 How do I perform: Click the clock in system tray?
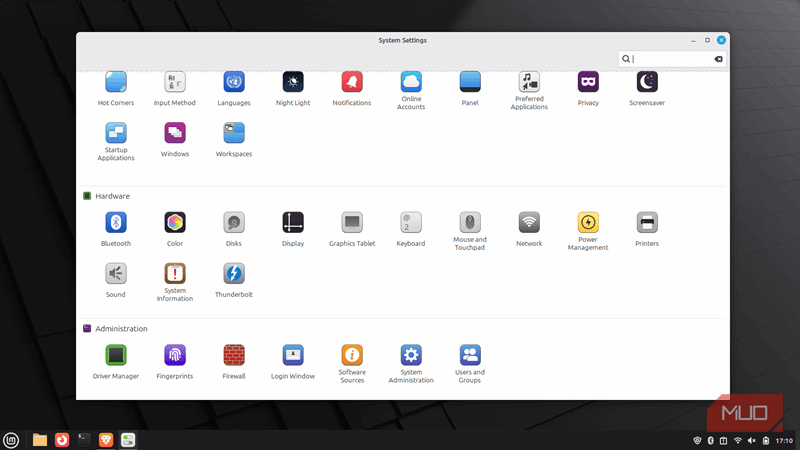pyautogui.click(x=784, y=440)
